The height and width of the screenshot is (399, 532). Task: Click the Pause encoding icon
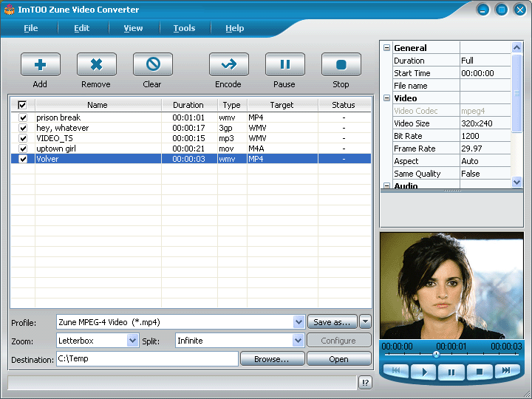(284, 65)
